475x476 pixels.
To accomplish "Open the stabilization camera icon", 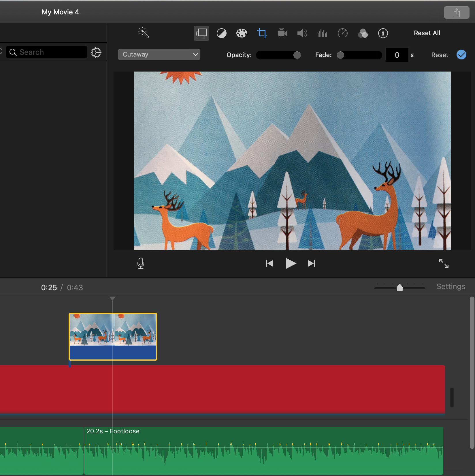I will click(x=282, y=33).
